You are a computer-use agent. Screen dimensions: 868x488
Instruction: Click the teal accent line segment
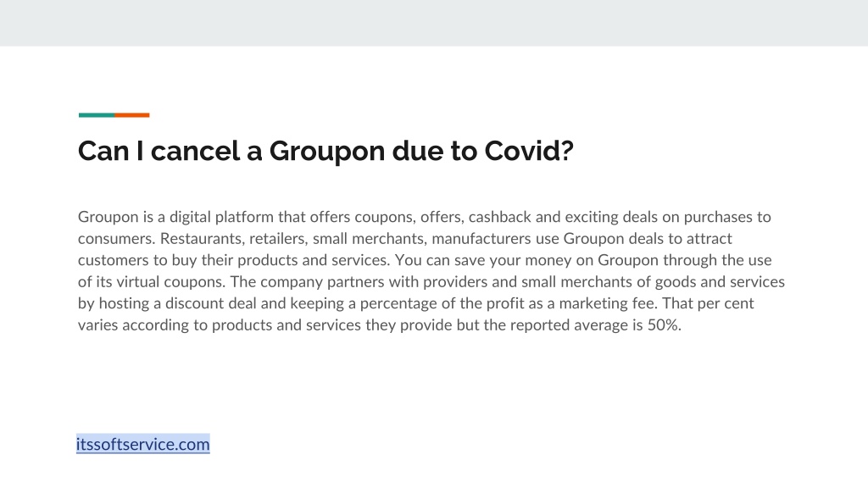(97, 115)
